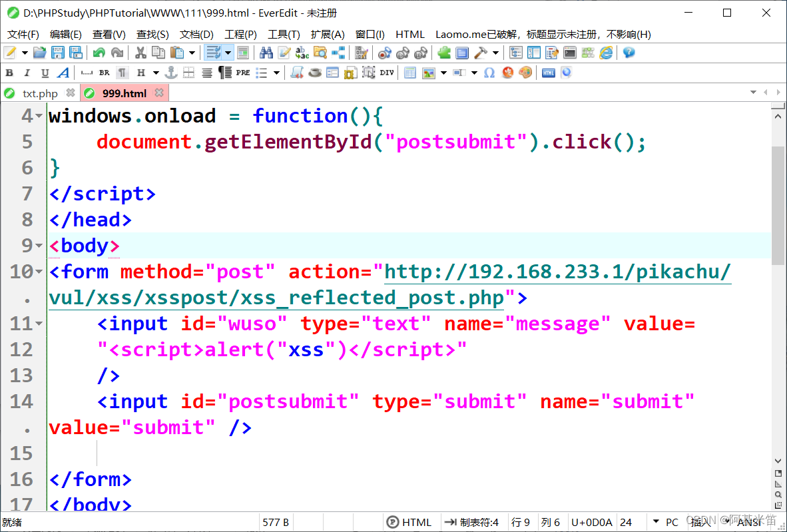
Task: Click the blue HTML badge icon
Action: coord(549,73)
